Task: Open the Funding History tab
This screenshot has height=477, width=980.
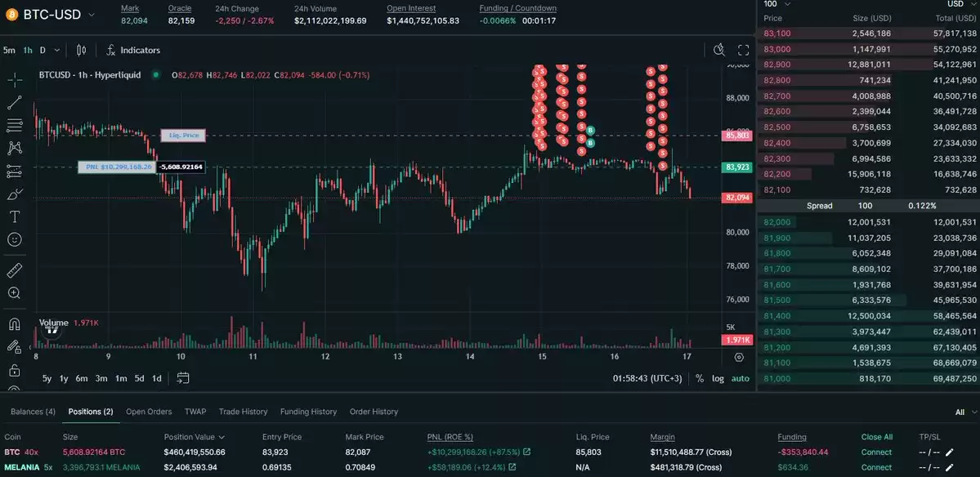Action: coord(308,412)
